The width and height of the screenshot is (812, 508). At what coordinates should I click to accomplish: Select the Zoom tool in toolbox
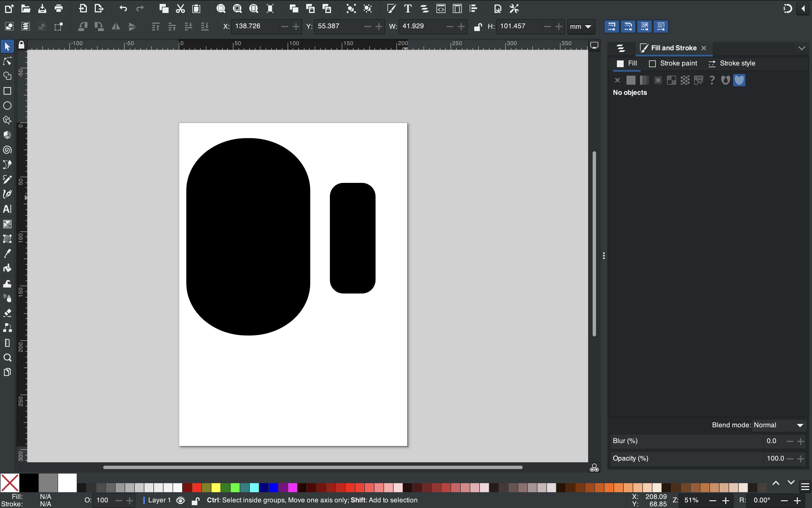[7, 358]
